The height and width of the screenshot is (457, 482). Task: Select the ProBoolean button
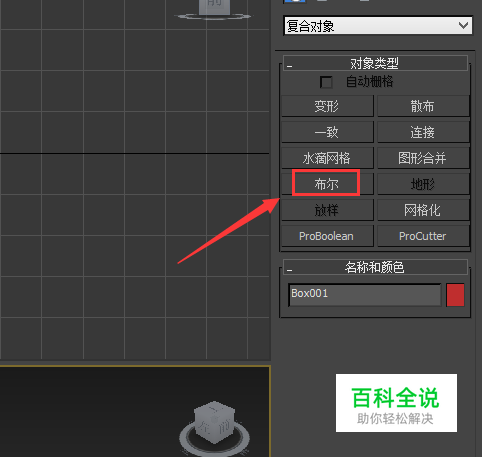point(327,236)
